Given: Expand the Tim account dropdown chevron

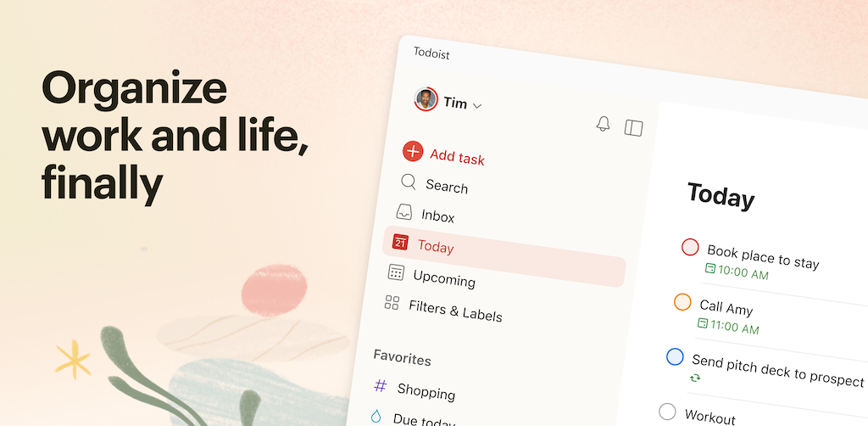Looking at the screenshot, I should pyautogui.click(x=477, y=105).
